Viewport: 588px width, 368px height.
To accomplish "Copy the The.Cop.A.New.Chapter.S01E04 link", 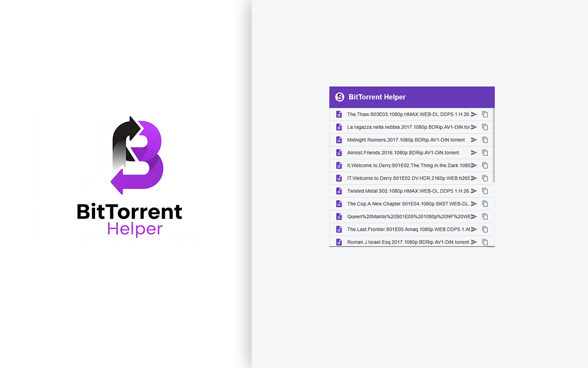I will (x=485, y=204).
